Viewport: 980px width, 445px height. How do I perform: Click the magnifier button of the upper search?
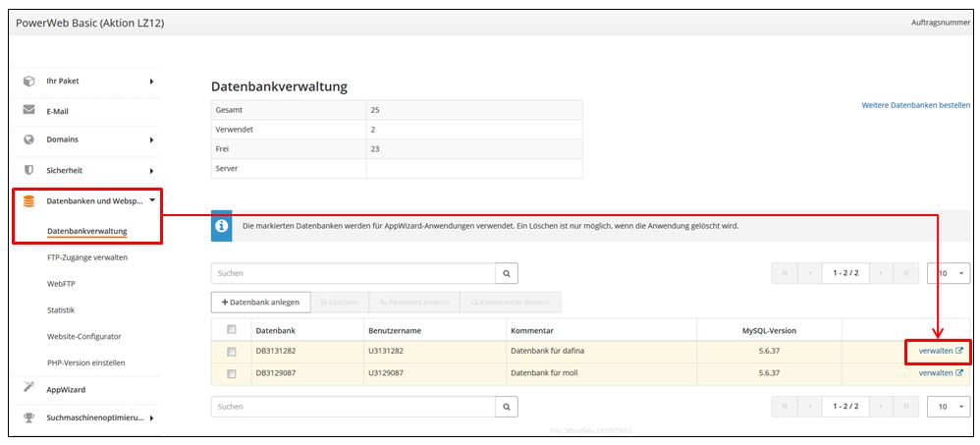[507, 273]
